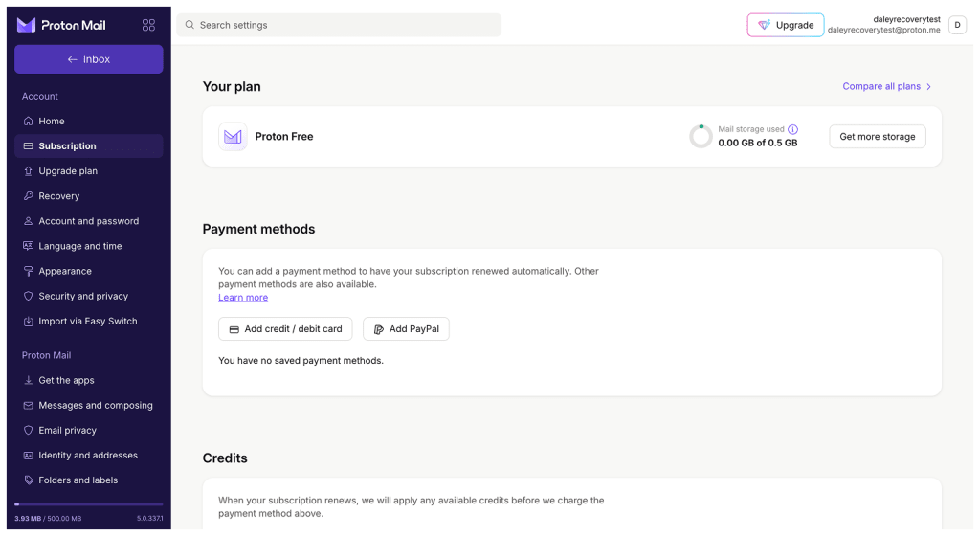The width and height of the screenshot is (980, 536).
Task: Open the account avatar D dropdown
Action: point(957,25)
